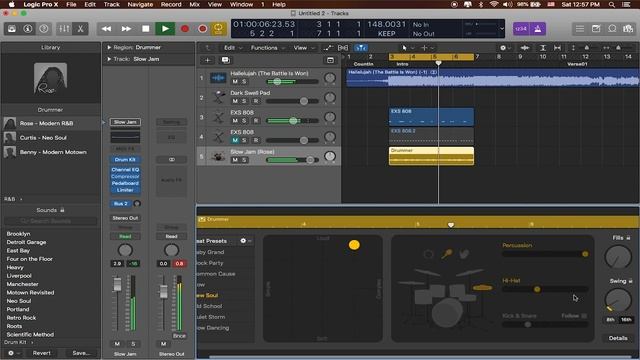Click the Wi-Fi status icon
The width and height of the screenshot is (640, 360).
494,4
